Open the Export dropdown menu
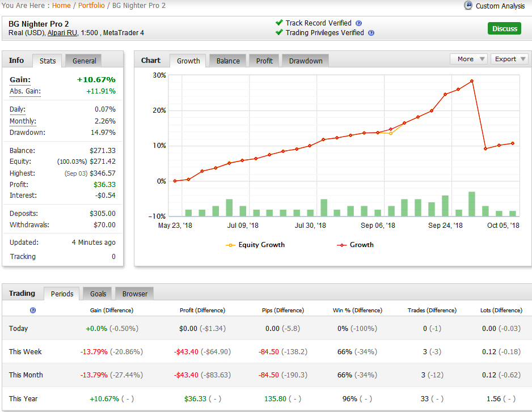Viewport: 532px width, 412px height. [x=509, y=59]
